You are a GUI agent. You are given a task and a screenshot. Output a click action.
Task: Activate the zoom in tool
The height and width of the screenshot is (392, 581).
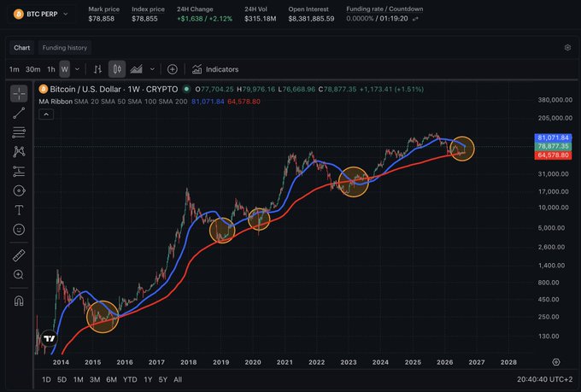coord(19,274)
